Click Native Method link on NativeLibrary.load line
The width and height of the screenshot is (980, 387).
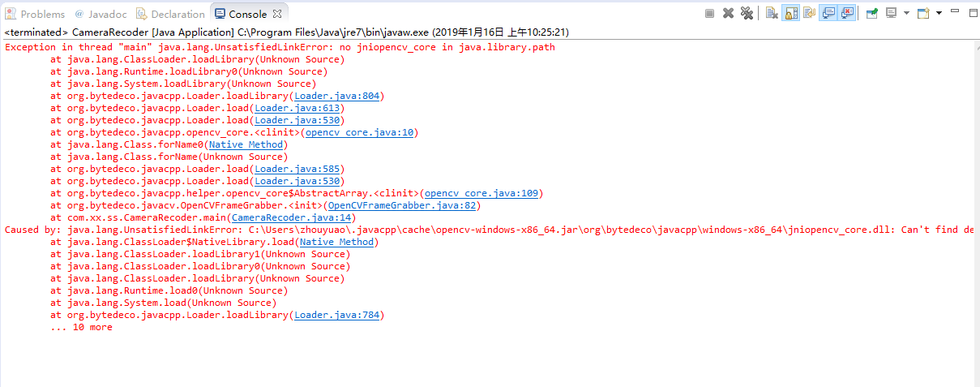pos(336,242)
